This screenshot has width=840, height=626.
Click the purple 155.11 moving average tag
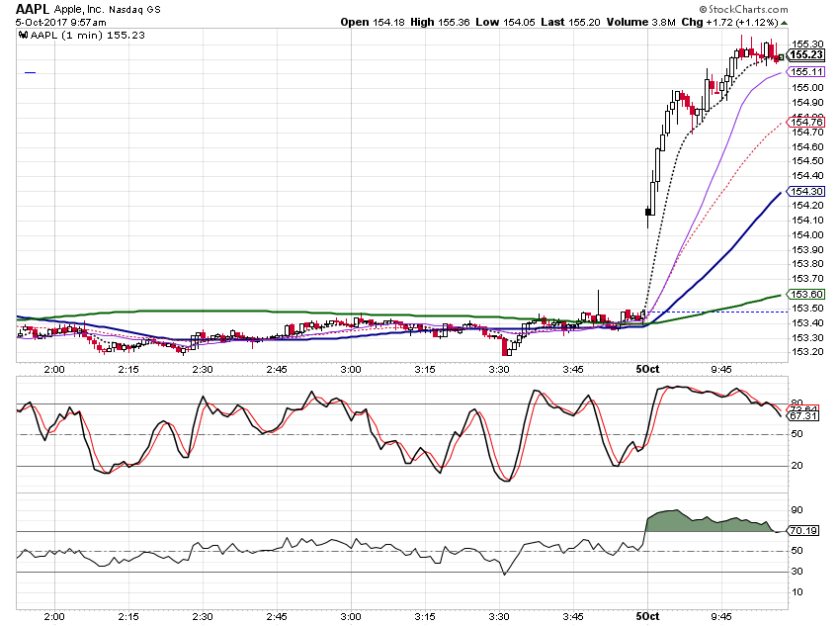click(806, 72)
